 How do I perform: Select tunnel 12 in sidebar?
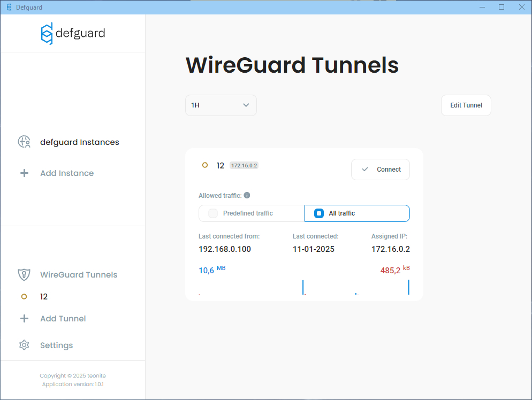(44, 297)
